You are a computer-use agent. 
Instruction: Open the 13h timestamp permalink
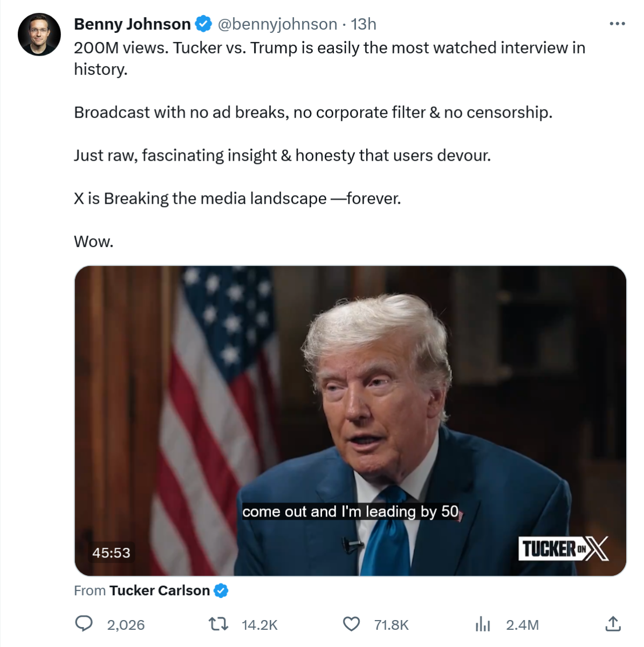pos(364,24)
